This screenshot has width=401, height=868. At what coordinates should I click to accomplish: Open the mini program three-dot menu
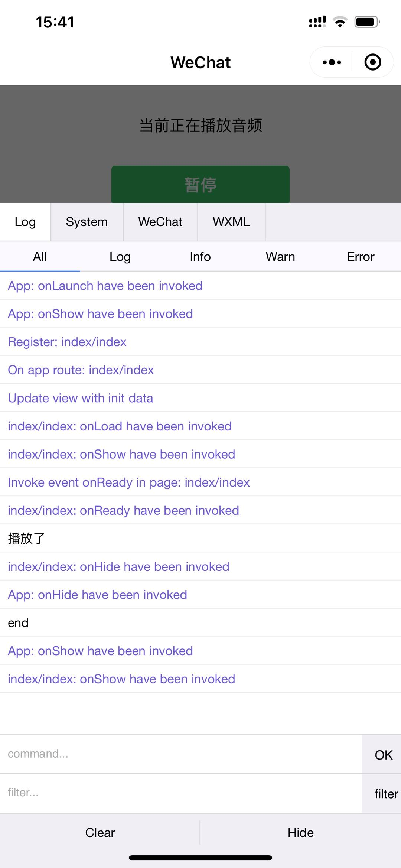click(x=332, y=62)
